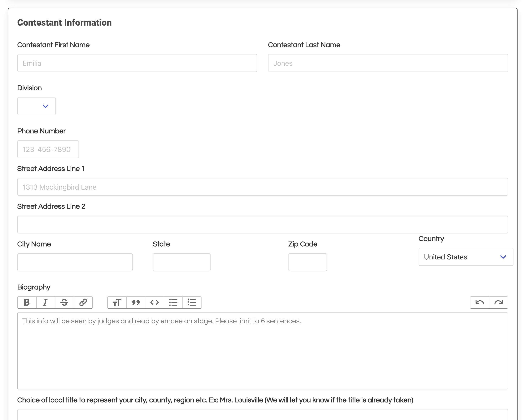Insert a code block
The width and height of the screenshot is (525, 420).
[x=154, y=302]
